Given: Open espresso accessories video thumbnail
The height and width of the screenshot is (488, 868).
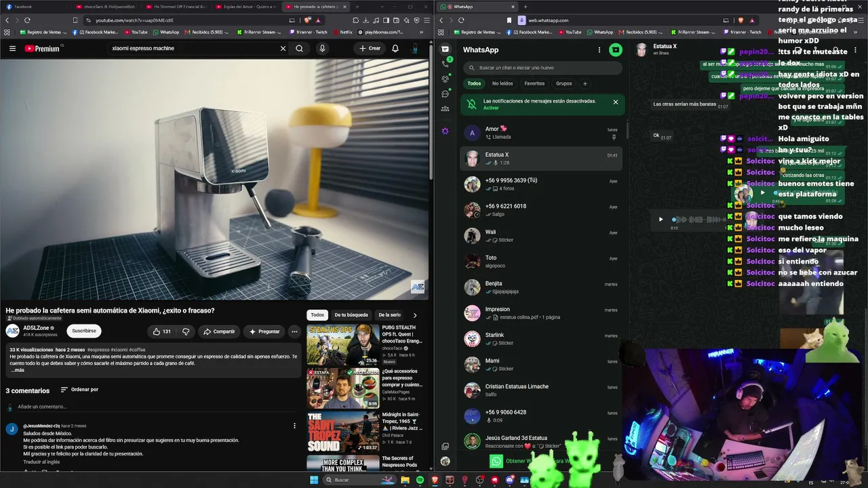Looking at the screenshot, I should point(343,388).
